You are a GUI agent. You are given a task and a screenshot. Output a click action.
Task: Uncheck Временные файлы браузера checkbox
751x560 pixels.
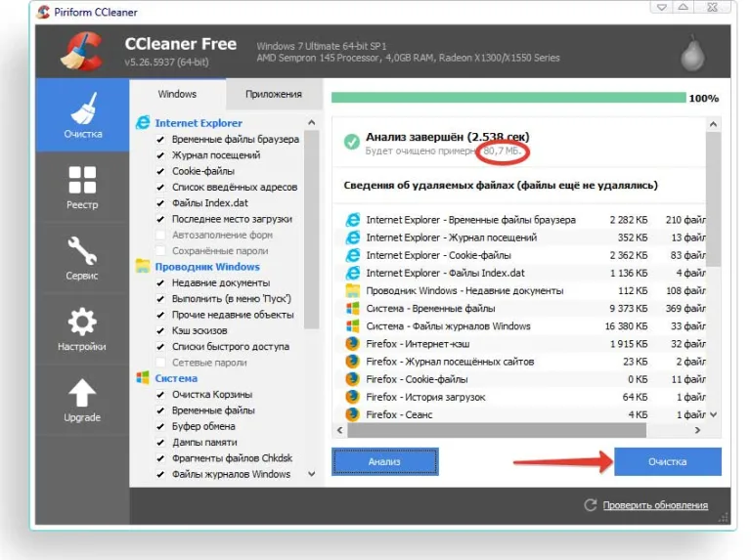pyautogui.click(x=160, y=140)
